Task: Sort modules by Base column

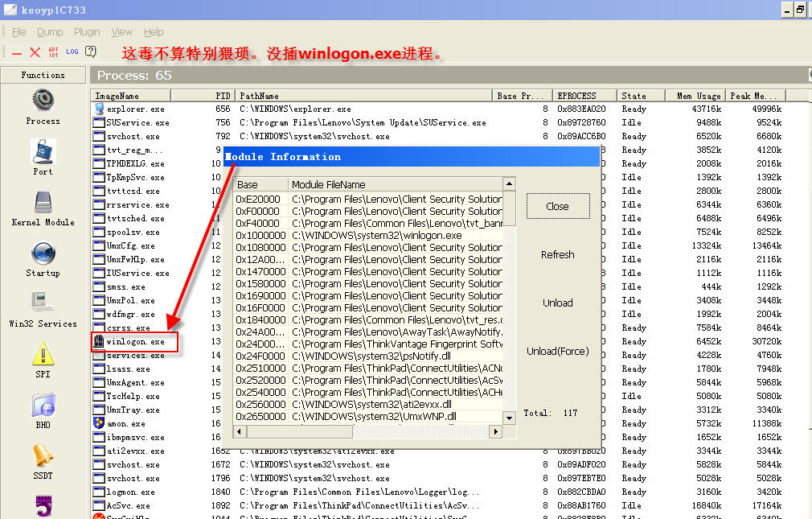Action: (260, 184)
